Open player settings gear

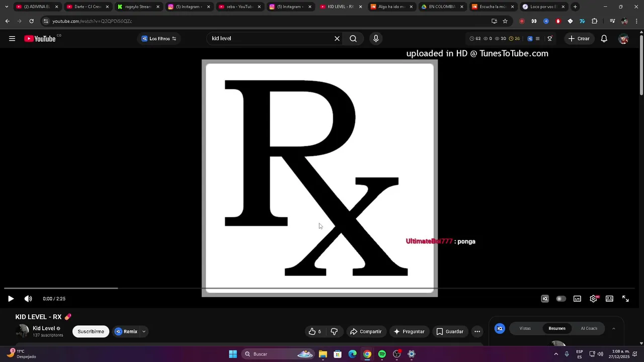point(593,299)
